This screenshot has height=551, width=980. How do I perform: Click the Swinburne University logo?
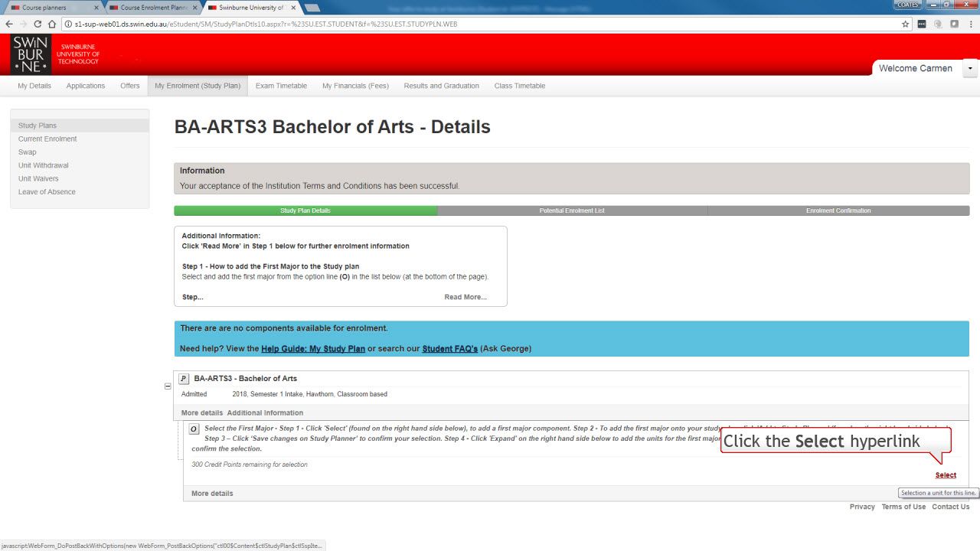[31, 53]
